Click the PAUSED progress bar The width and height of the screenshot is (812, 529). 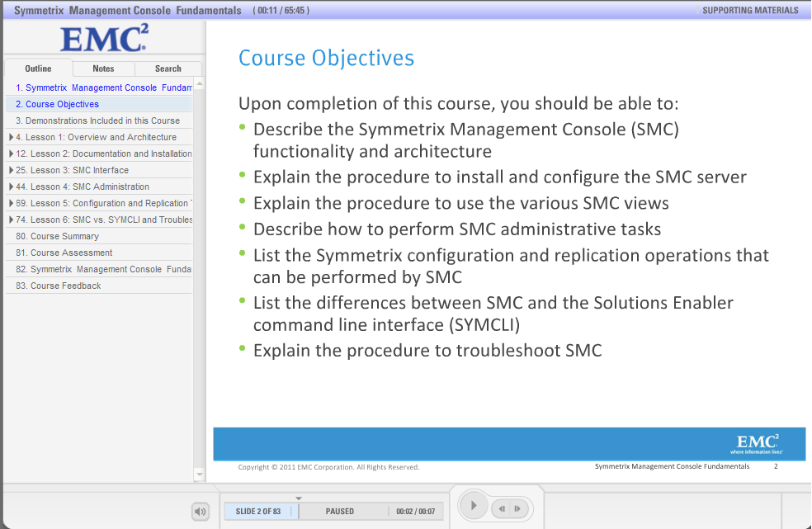[340, 512]
